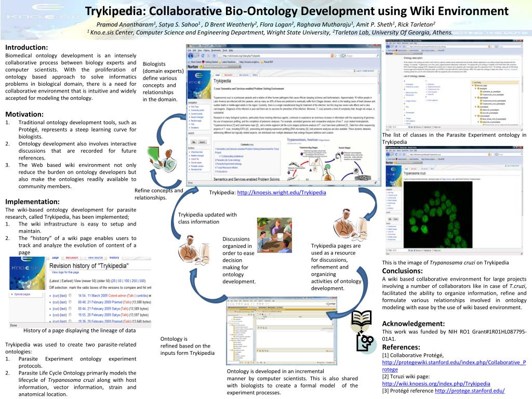Click 'View logs for this page' link

[x=65, y=272]
